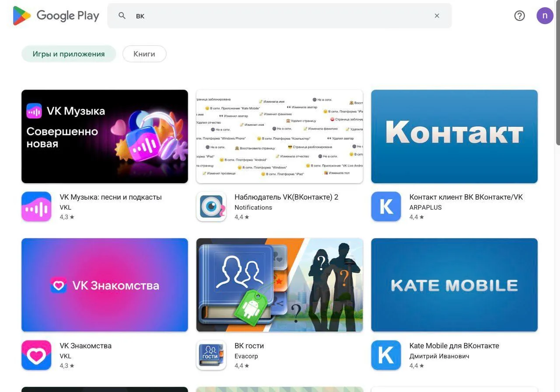This screenshot has height=392, width=560.
Task: Click the 4,4 rating under Kate Mobile
Action: pyautogui.click(x=416, y=366)
